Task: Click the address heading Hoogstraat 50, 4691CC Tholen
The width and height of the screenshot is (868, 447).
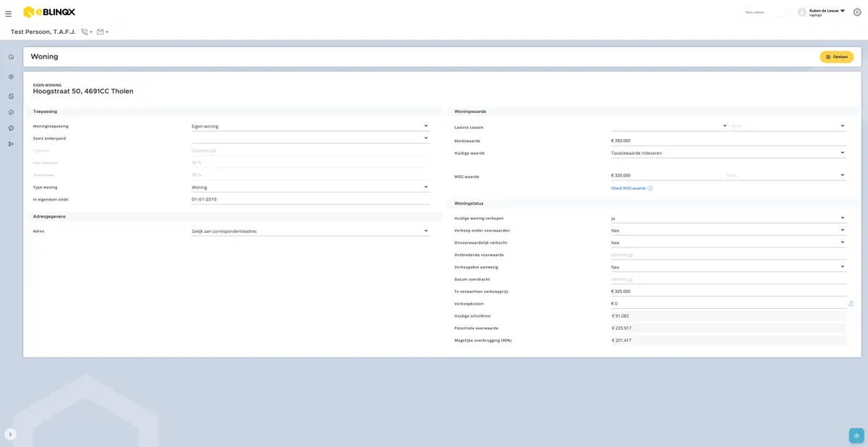Action: coord(83,92)
